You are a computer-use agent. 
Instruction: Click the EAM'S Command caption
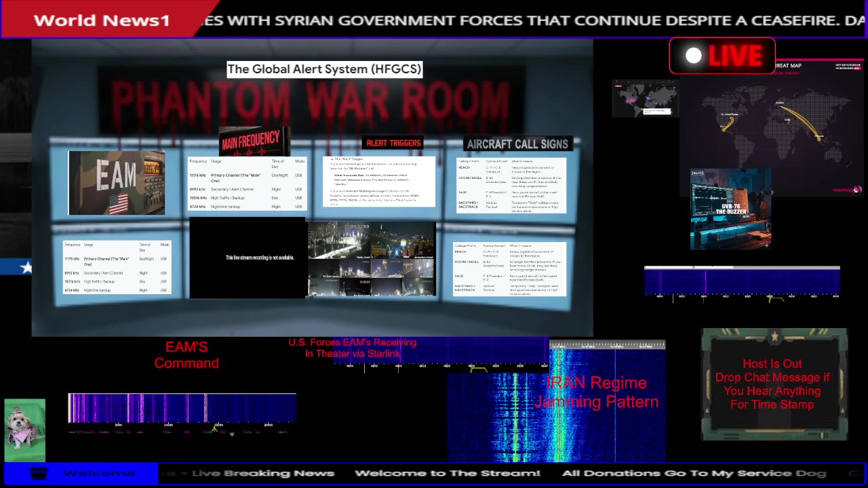[x=186, y=354]
